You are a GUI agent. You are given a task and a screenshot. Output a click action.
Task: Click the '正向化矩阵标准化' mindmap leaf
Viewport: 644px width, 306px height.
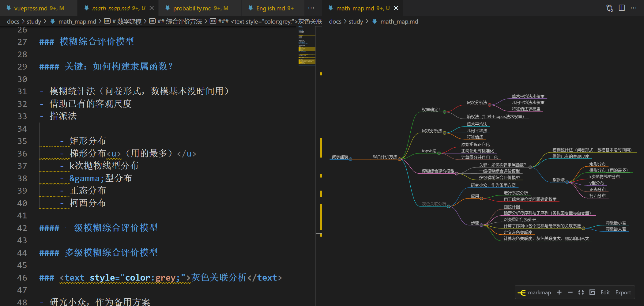click(x=477, y=151)
